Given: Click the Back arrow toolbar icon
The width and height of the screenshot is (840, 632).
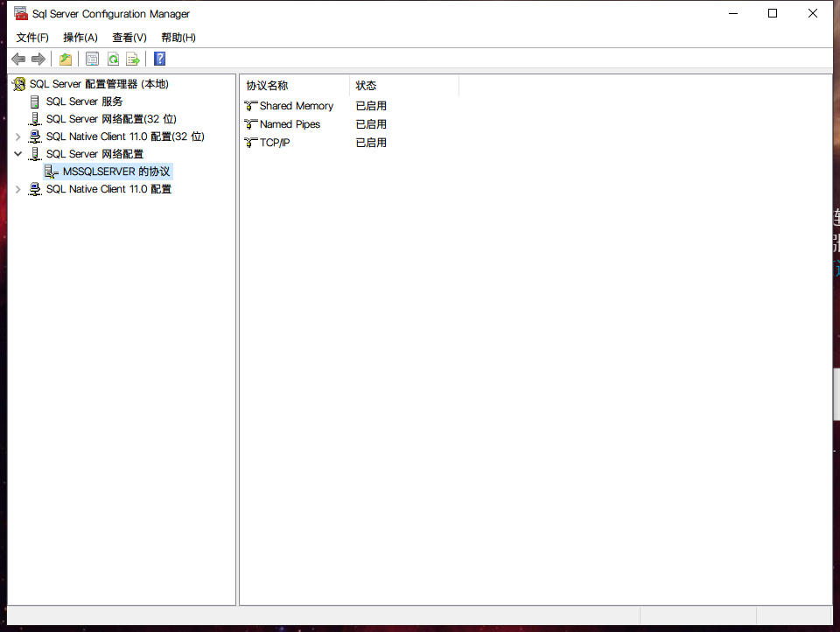Looking at the screenshot, I should [x=18, y=59].
